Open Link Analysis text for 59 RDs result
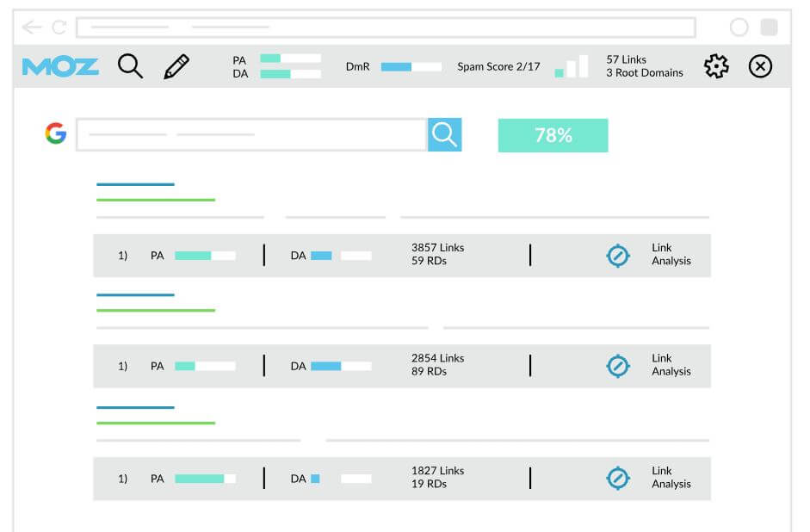Screen dimensions: 810x532 (671, 254)
